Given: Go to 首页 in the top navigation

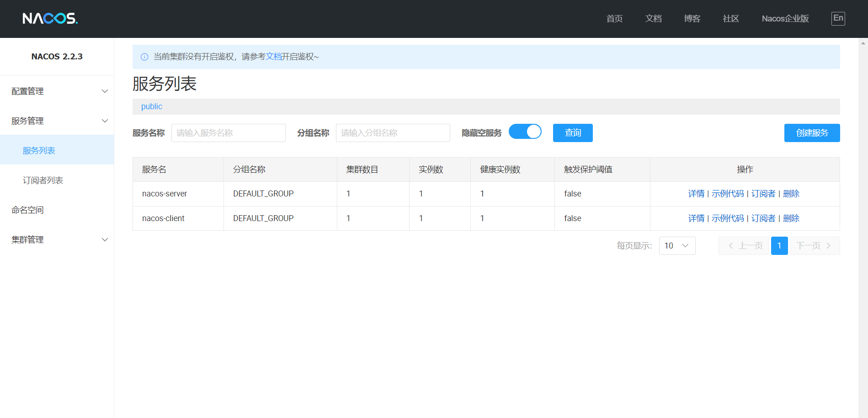Looking at the screenshot, I should [614, 19].
